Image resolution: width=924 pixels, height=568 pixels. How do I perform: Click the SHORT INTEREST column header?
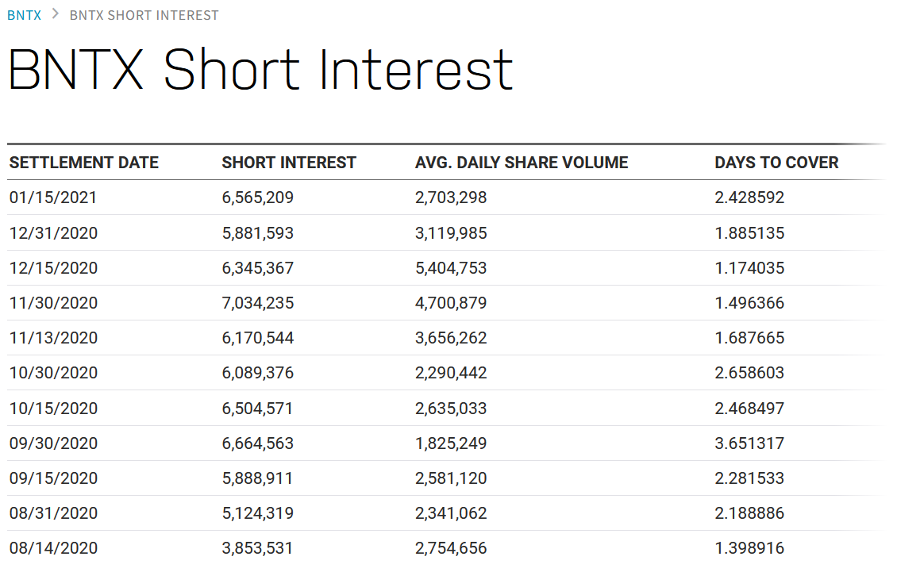(289, 163)
